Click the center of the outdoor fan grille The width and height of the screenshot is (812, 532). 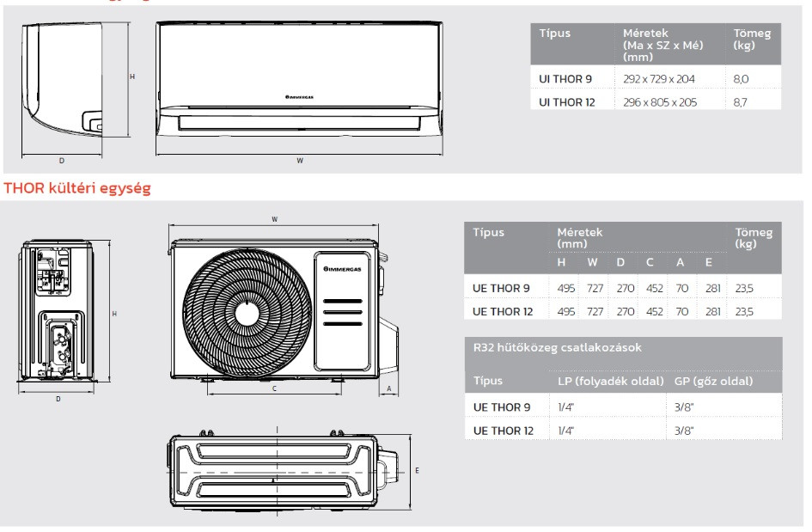pos(246,303)
